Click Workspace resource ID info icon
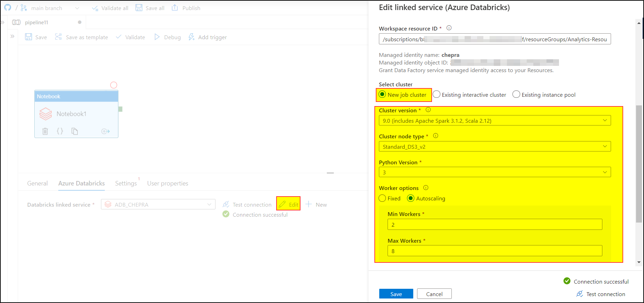The image size is (644, 303). [x=449, y=28]
